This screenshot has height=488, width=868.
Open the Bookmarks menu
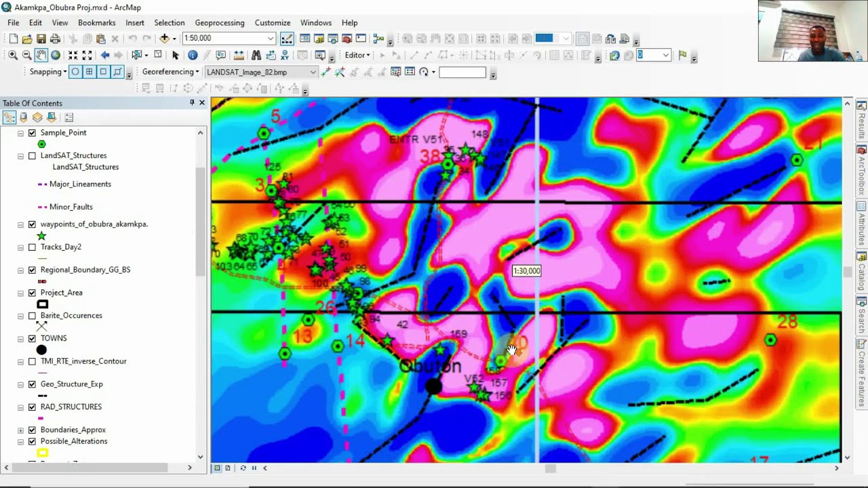(97, 22)
